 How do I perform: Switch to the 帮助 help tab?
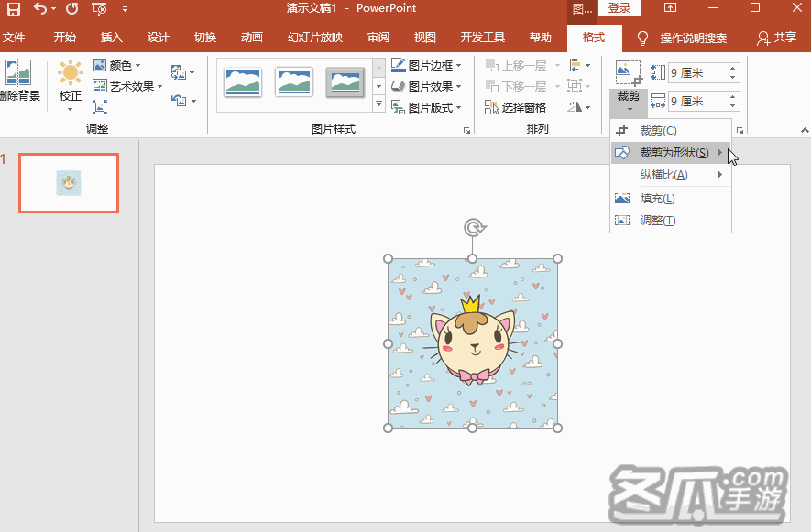(x=540, y=38)
